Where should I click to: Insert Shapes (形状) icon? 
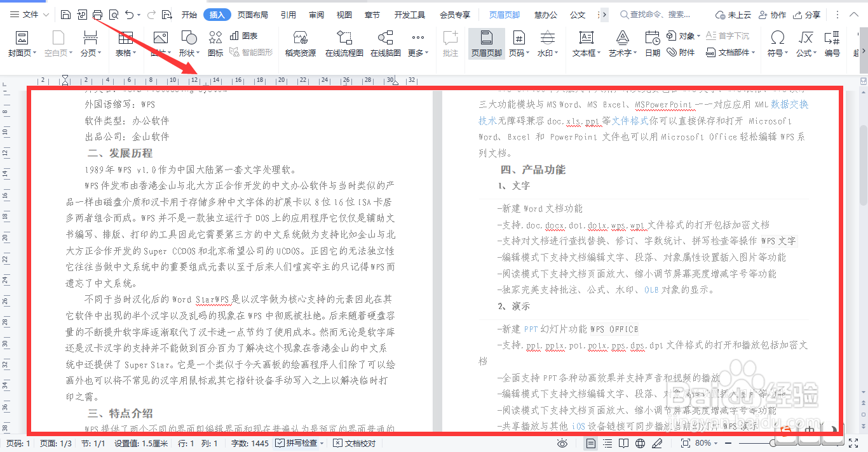189,44
